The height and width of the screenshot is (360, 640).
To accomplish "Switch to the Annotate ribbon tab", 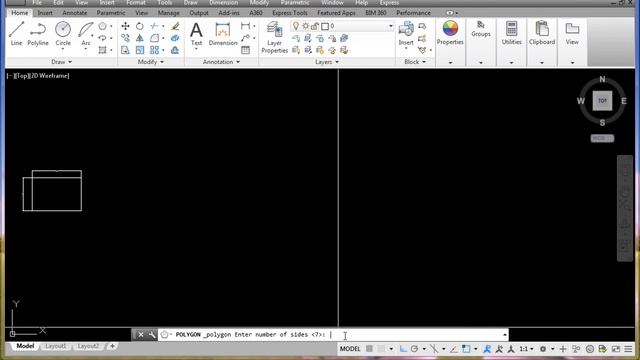I will 75,13.
